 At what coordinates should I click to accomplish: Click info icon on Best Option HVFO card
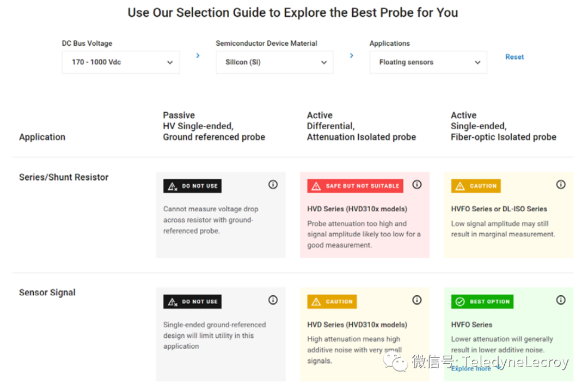click(x=561, y=300)
